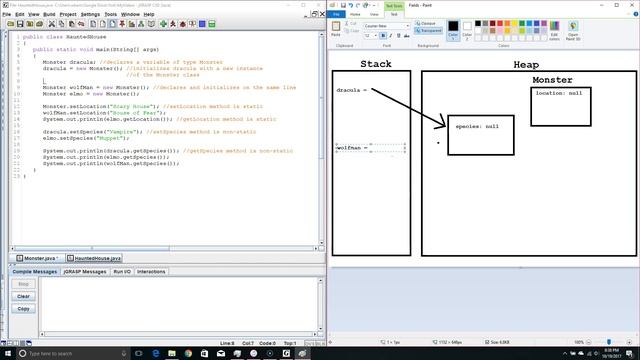The width and height of the screenshot is (640, 360).
Task: Click the Paste icon in jGRASP toolbar
Action: (71, 24)
